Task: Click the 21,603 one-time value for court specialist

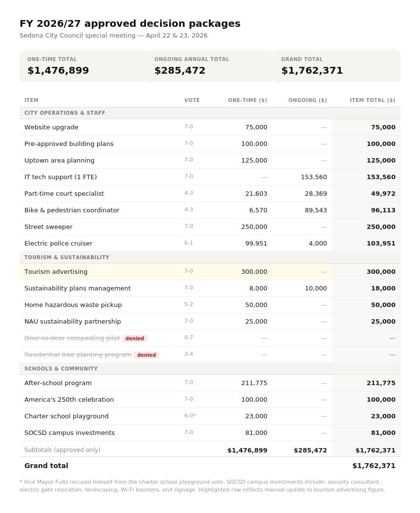Action: pos(256,194)
